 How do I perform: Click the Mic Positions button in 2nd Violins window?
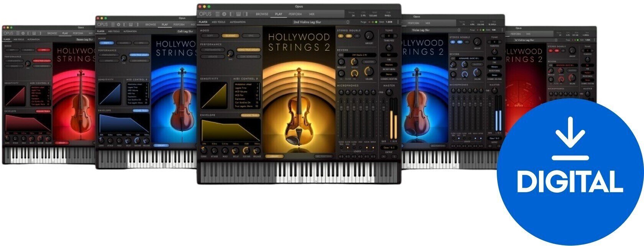324,156
